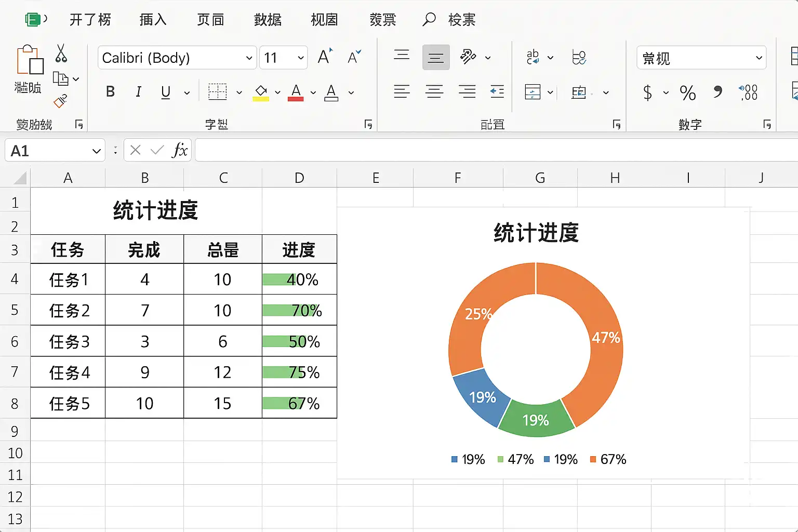Toggle align text left
798x532 pixels.
[x=402, y=92]
